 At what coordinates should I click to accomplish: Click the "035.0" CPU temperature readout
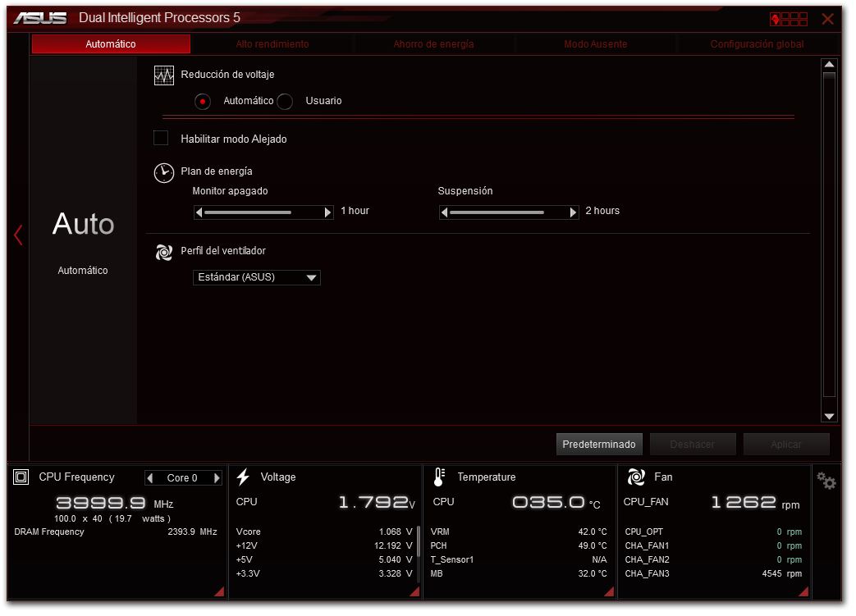(x=548, y=502)
